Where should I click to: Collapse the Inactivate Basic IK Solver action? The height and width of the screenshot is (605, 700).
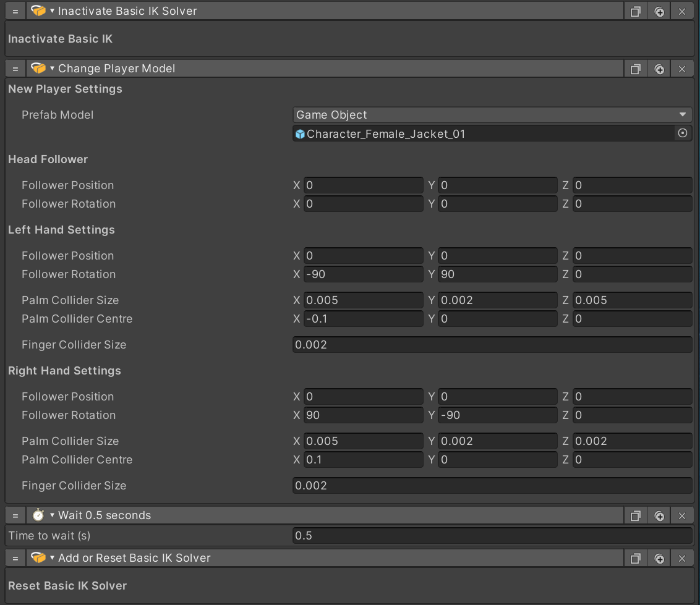click(x=53, y=12)
